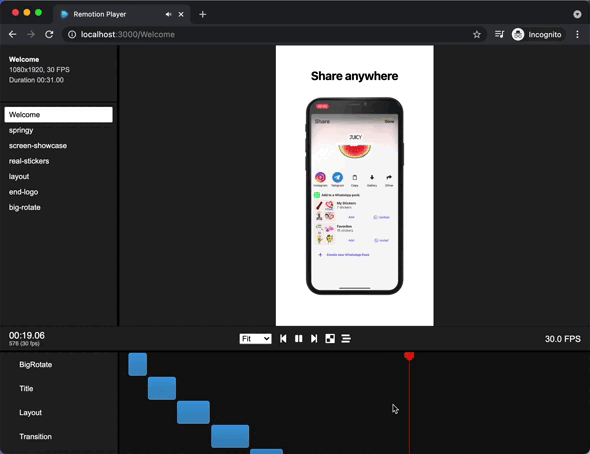Screen dimensions: 590x454
Task: Reload the browser page
Action: tap(49, 35)
